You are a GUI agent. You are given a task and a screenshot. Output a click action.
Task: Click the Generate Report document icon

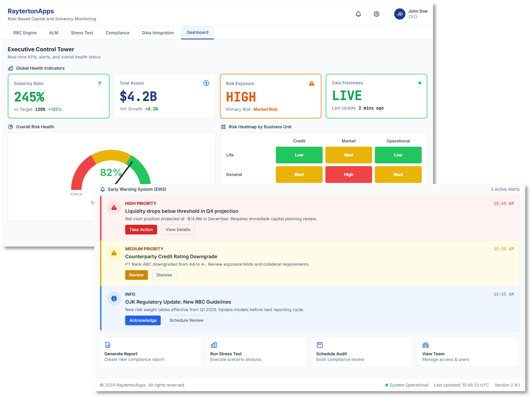coord(108,345)
